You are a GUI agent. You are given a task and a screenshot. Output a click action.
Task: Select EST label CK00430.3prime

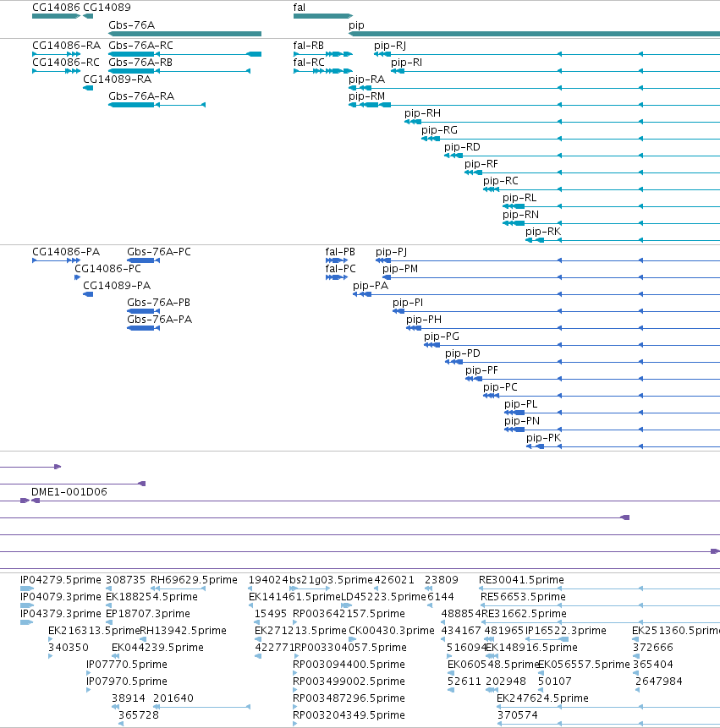392,631
